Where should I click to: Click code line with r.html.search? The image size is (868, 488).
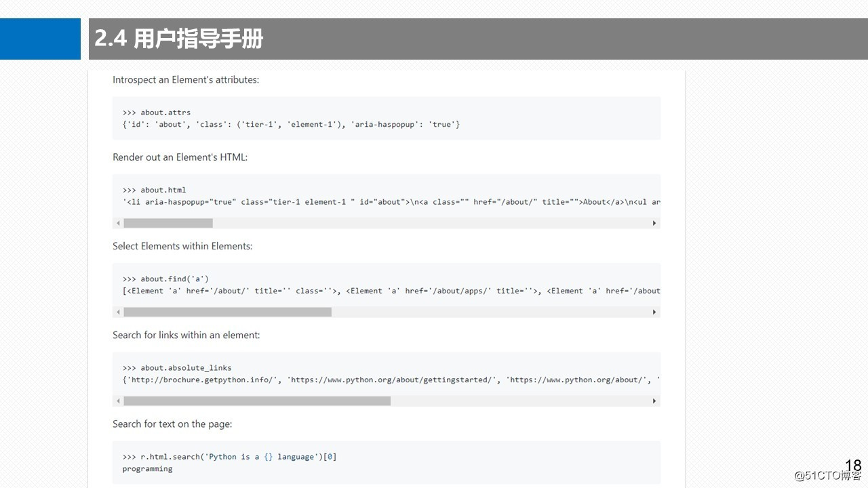tap(229, 457)
